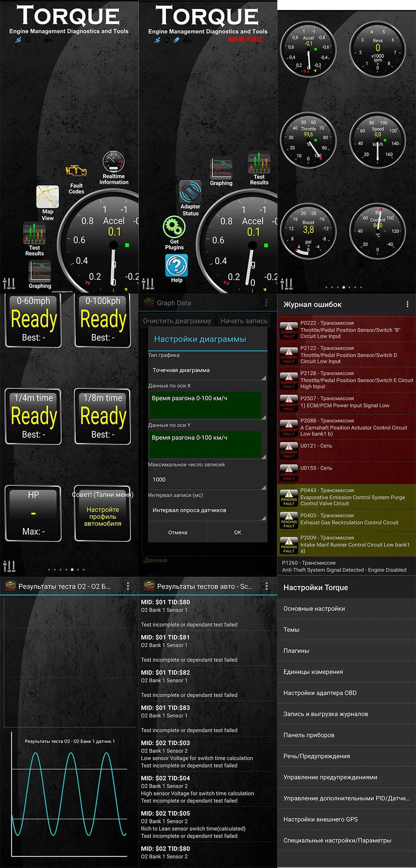Open the overflow menu in Журнал ошибок header

coord(407,305)
